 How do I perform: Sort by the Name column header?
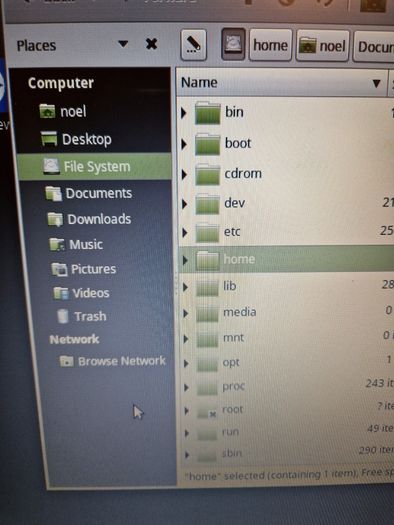point(281,83)
